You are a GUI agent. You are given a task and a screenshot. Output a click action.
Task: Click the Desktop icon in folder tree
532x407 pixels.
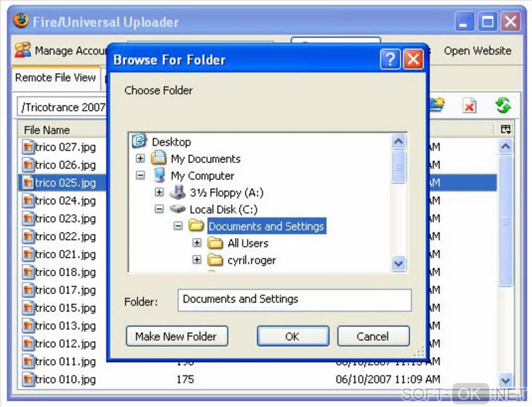(x=139, y=141)
